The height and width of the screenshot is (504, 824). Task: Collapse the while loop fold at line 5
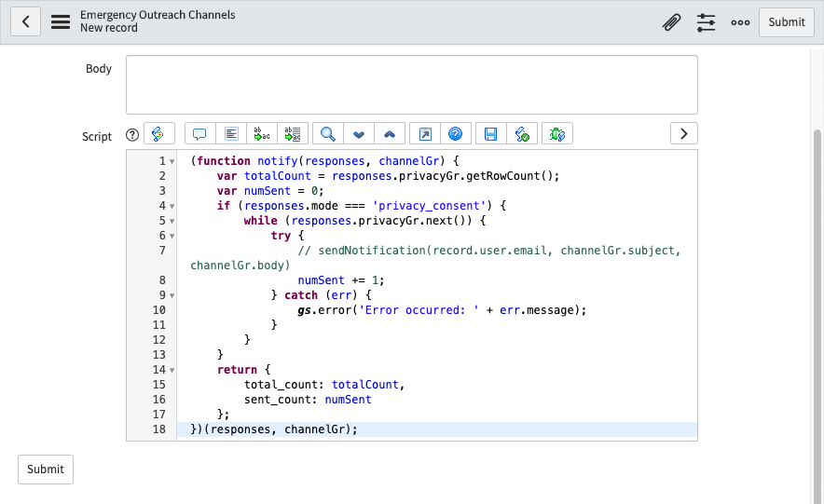coord(172,221)
